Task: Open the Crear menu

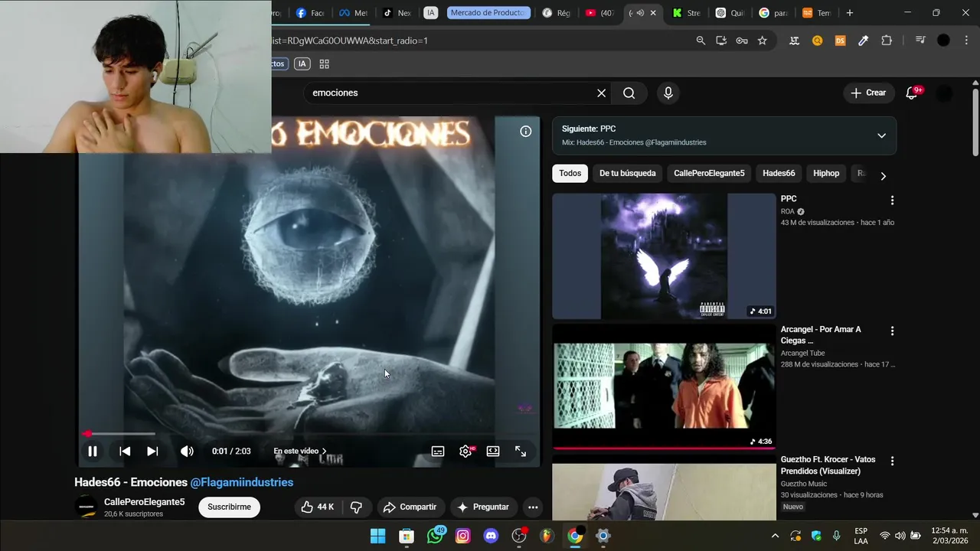Action: [868, 93]
